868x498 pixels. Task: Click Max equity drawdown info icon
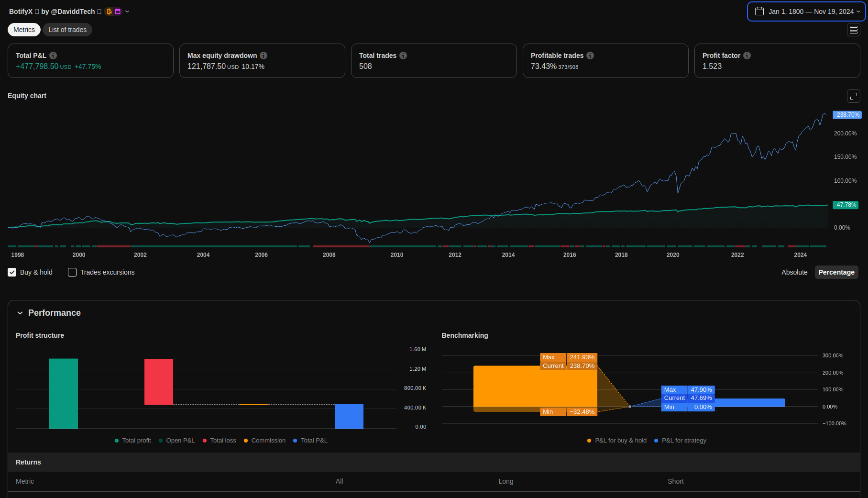pyautogui.click(x=264, y=55)
